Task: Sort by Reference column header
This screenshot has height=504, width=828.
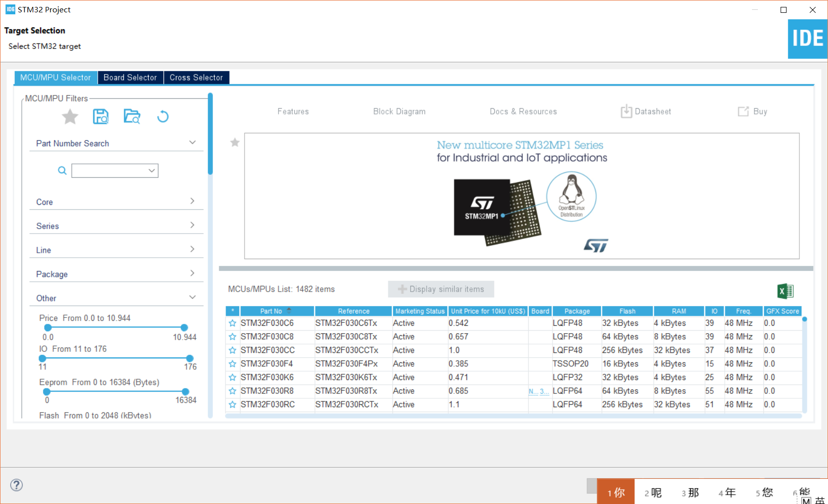Action: click(354, 311)
